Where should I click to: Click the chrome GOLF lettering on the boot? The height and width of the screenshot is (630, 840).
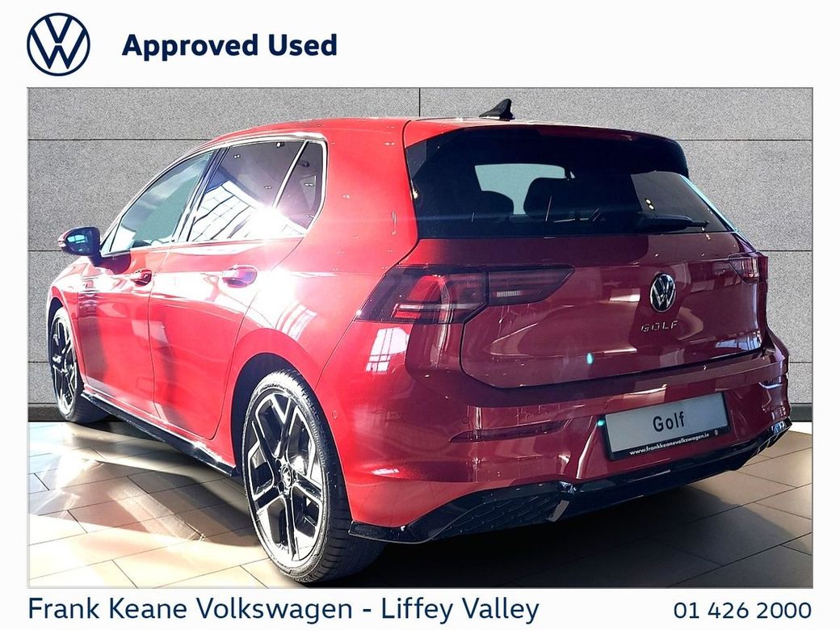click(659, 326)
